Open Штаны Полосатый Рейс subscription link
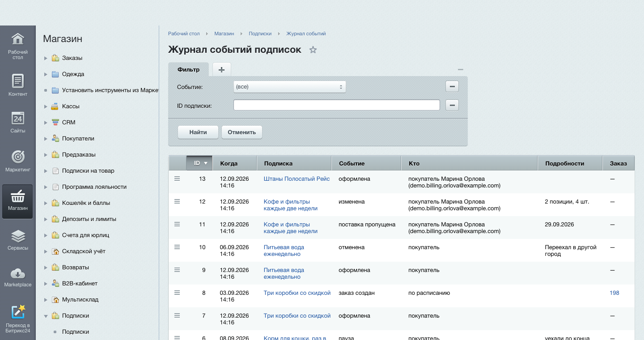 click(297, 178)
